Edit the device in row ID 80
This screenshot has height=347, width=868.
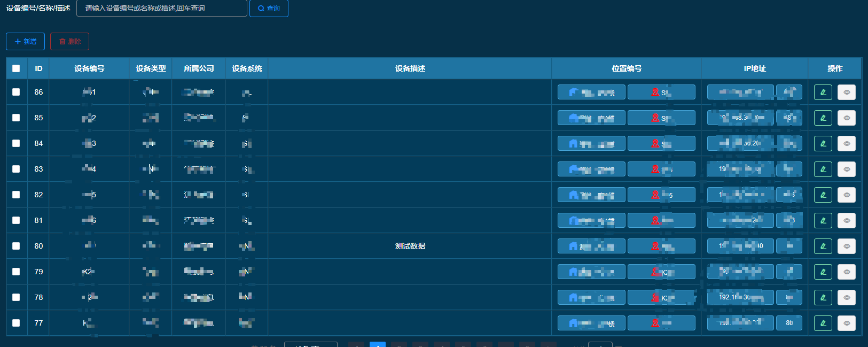[823, 246]
